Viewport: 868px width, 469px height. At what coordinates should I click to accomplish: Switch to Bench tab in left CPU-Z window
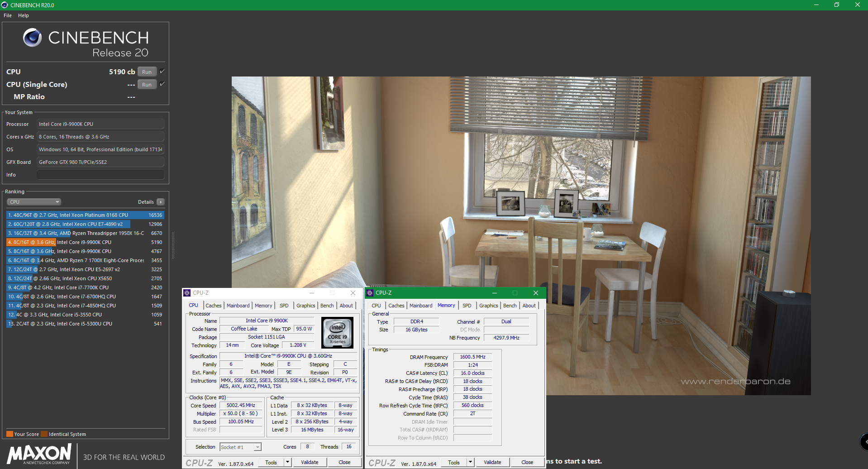327,306
